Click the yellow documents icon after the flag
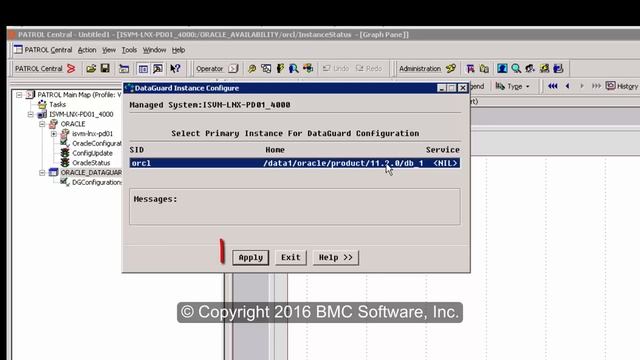The height and width of the screenshot is (360, 640). click(484, 69)
